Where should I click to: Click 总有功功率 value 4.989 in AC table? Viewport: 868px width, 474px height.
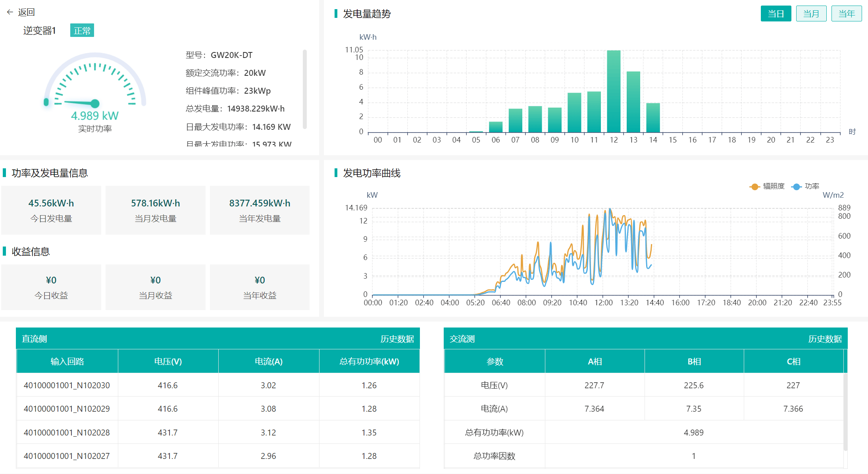point(694,432)
